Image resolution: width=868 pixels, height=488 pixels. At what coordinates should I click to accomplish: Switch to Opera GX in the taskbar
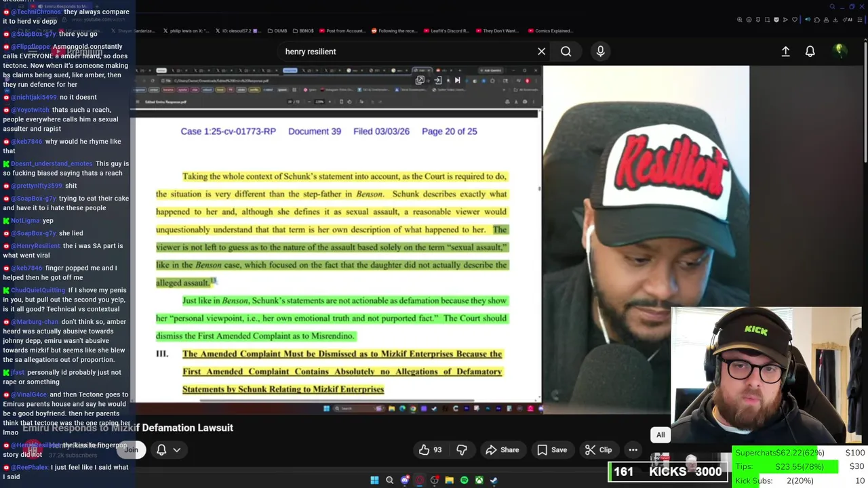[x=420, y=481]
